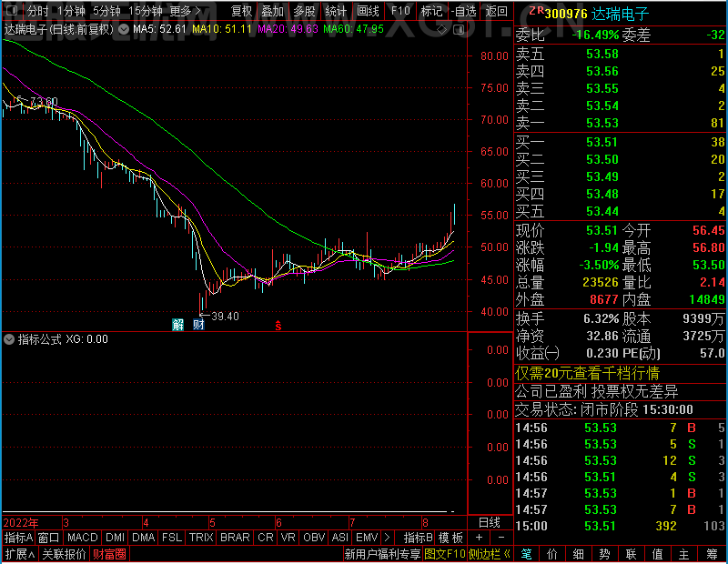The width and height of the screenshot is (728, 564).
Task: Click the red S marker on chart
Action: [278, 326]
